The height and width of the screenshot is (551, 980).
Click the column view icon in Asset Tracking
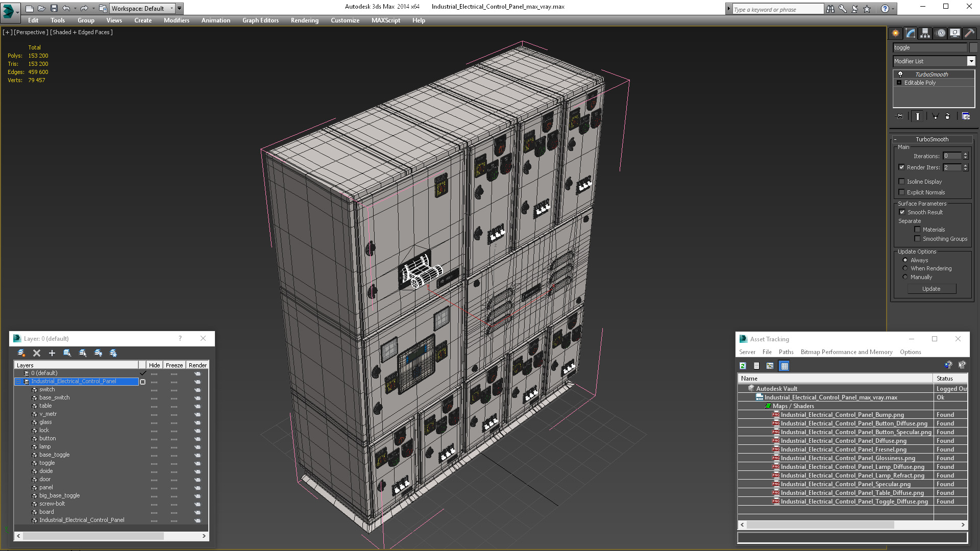[784, 365]
